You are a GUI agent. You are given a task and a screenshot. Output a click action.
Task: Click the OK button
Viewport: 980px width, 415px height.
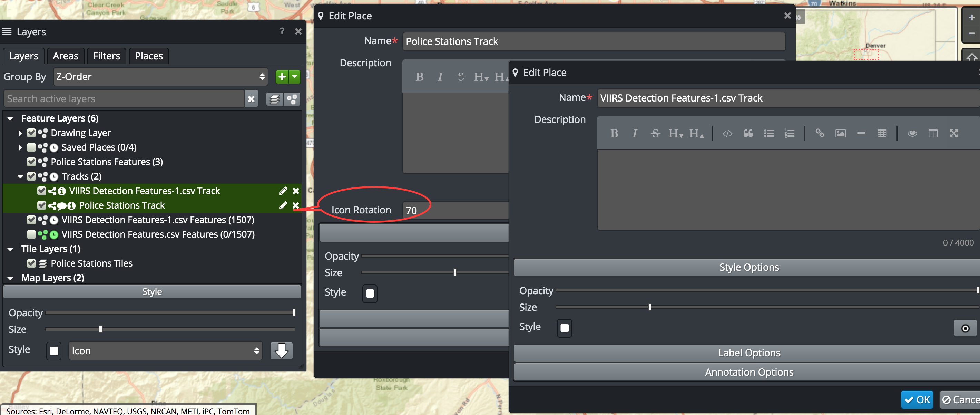click(x=917, y=400)
